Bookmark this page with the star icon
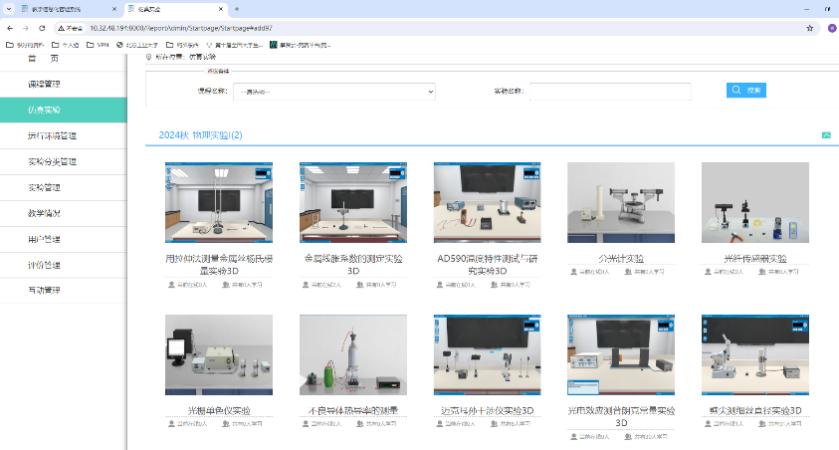839x450 pixels. pos(809,28)
